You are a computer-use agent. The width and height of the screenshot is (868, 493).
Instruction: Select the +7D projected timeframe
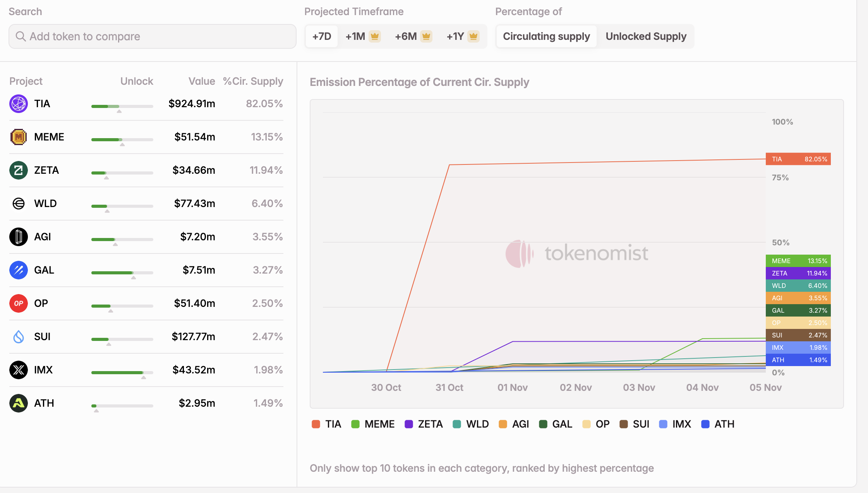[x=322, y=36]
